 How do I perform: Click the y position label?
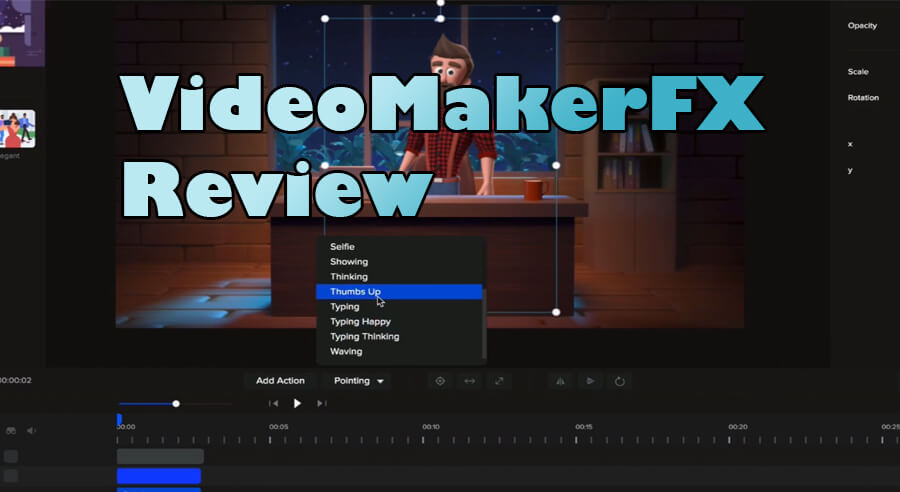tap(850, 171)
